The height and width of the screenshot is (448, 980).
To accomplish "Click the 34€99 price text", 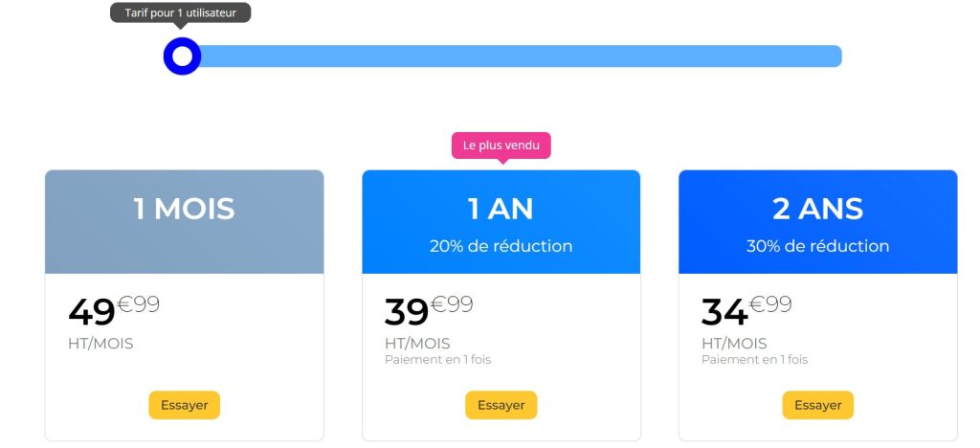I will click(746, 310).
